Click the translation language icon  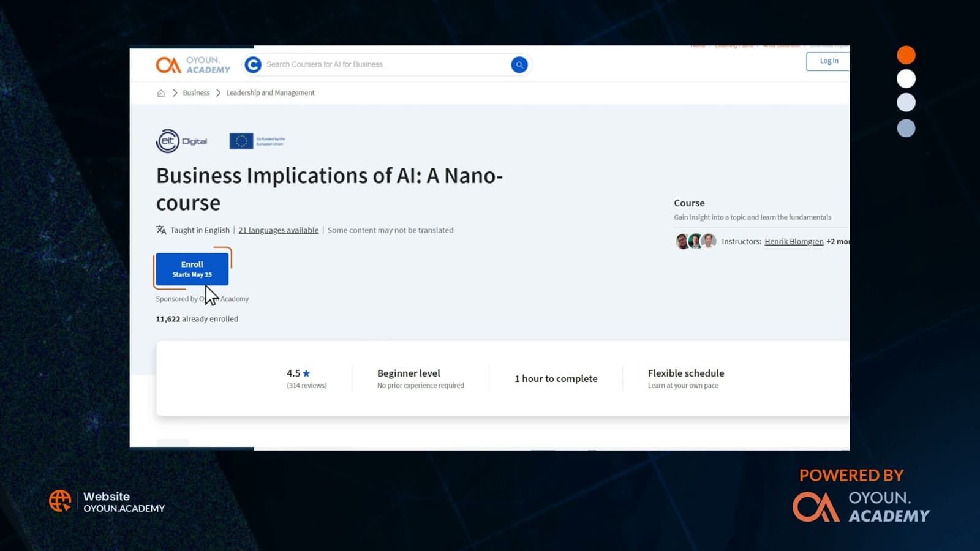161,230
